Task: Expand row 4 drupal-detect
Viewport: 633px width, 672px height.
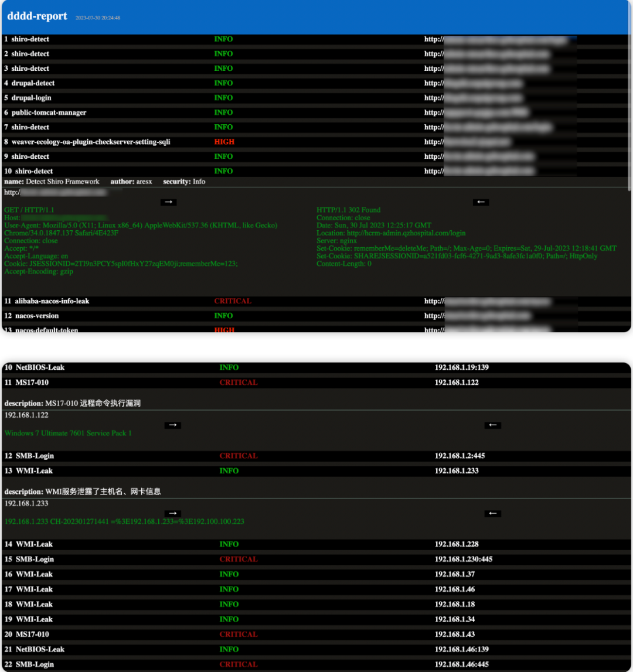Action: 315,83
